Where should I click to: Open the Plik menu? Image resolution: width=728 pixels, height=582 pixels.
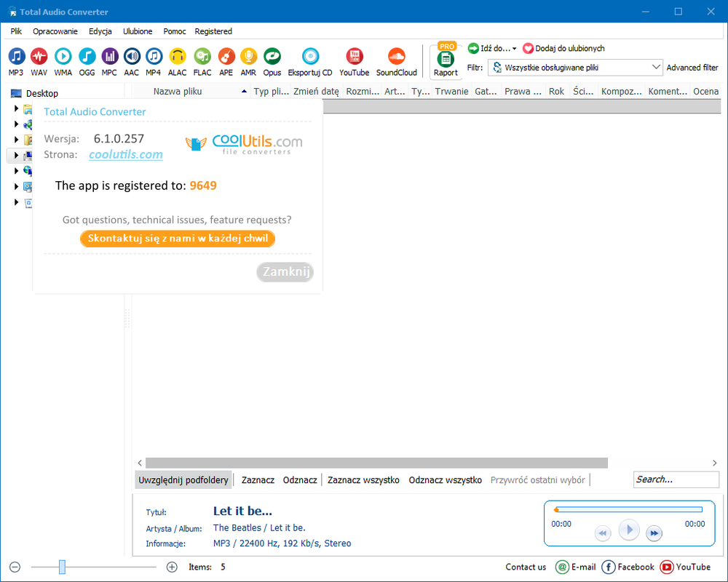[16, 31]
